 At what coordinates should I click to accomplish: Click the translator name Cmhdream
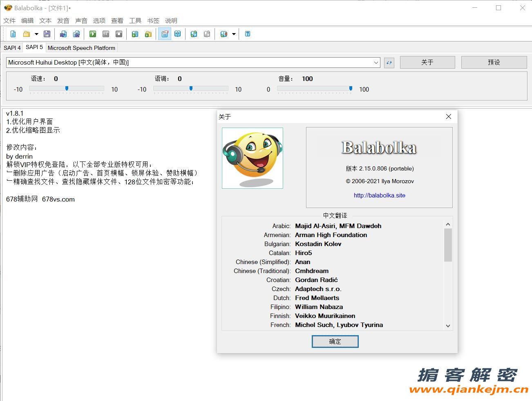[312, 271]
